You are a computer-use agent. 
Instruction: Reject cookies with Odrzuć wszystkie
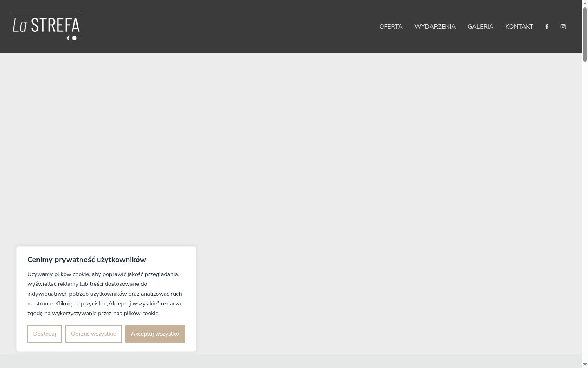pyautogui.click(x=94, y=334)
